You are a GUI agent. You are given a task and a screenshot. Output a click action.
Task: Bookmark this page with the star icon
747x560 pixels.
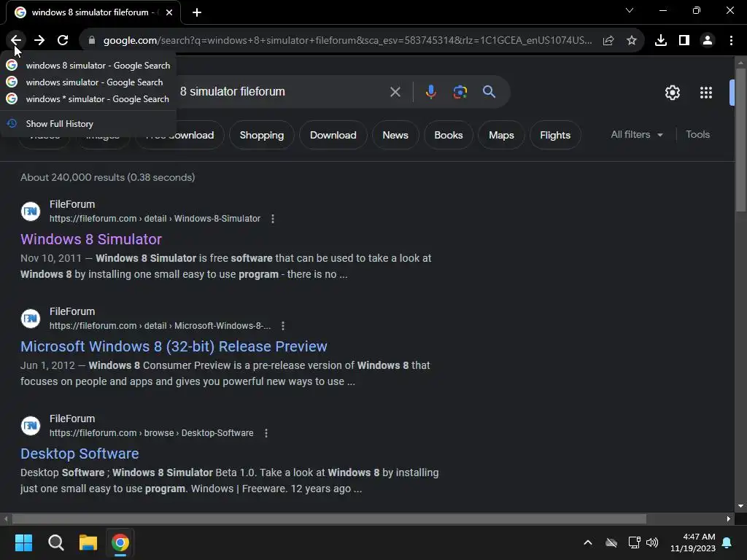pyautogui.click(x=632, y=41)
